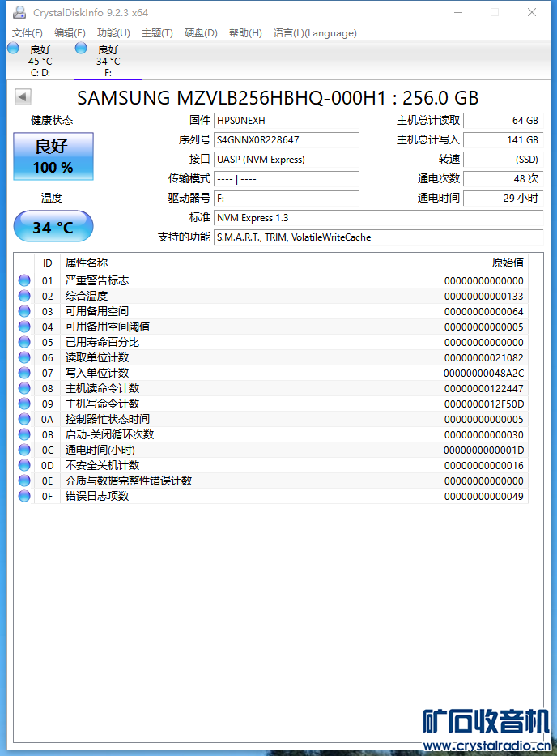Click status orb for attribute 0C 通电时间
This screenshot has height=756, width=557.
click(x=24, y=450)
